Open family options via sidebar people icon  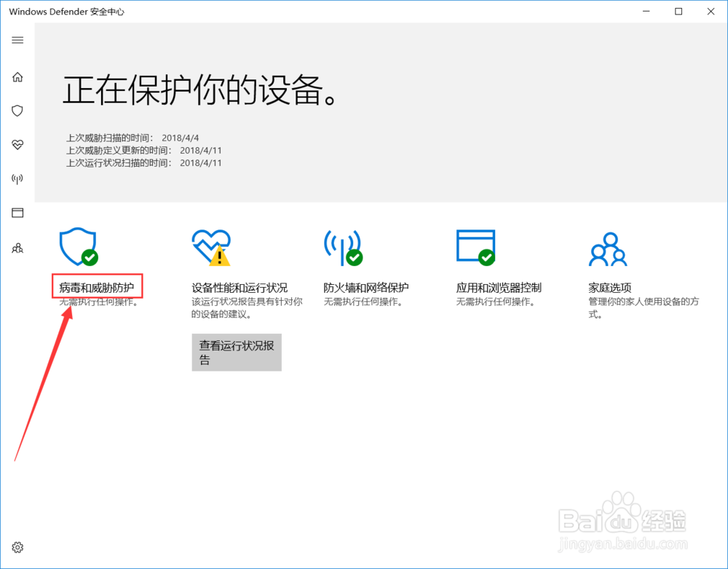coord(17,248)
